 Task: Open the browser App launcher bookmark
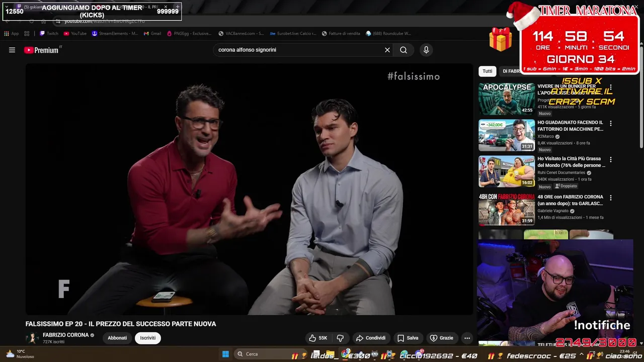coord(11,34)
